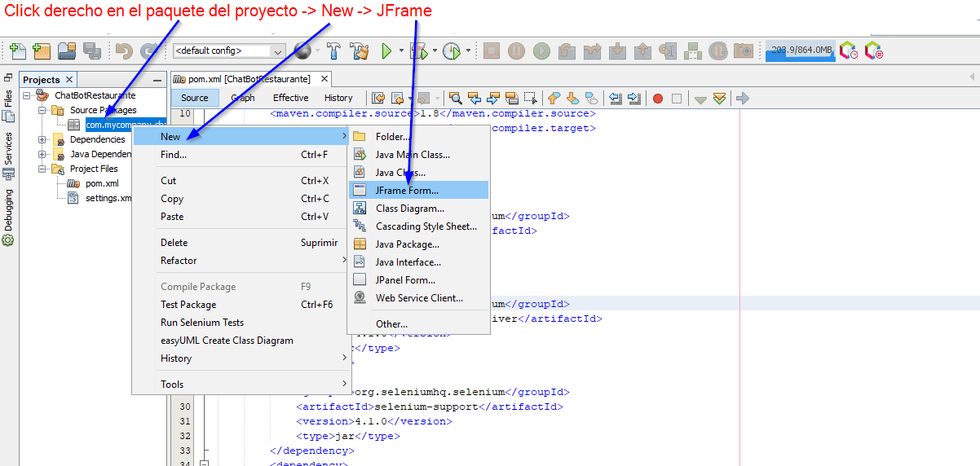Click the Find Selection magnifier in editor toolbar
The width and height of the screenshot is (980, 466).
point(456,98)
